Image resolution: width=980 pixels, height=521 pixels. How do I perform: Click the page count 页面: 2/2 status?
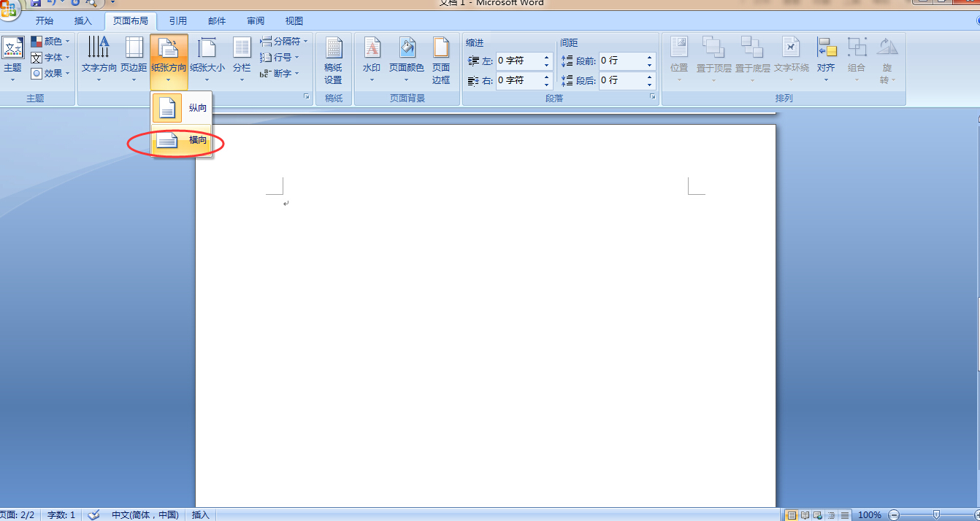18,514
